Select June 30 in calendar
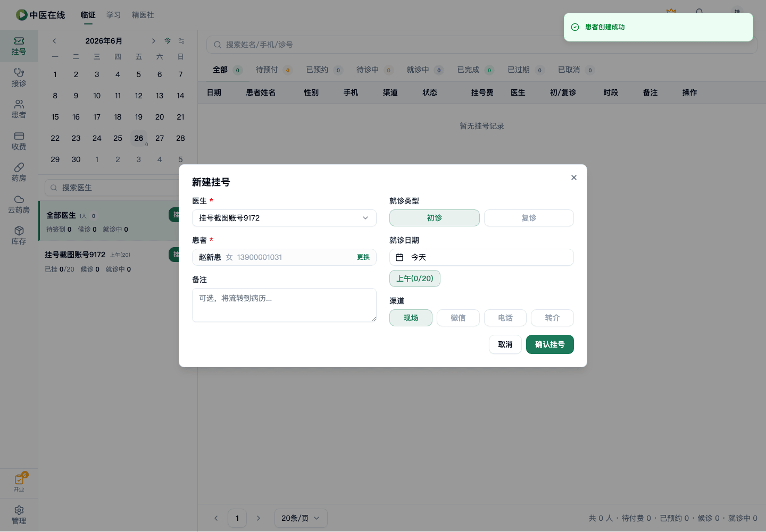766x532 pixels. (x=76, y=159)
